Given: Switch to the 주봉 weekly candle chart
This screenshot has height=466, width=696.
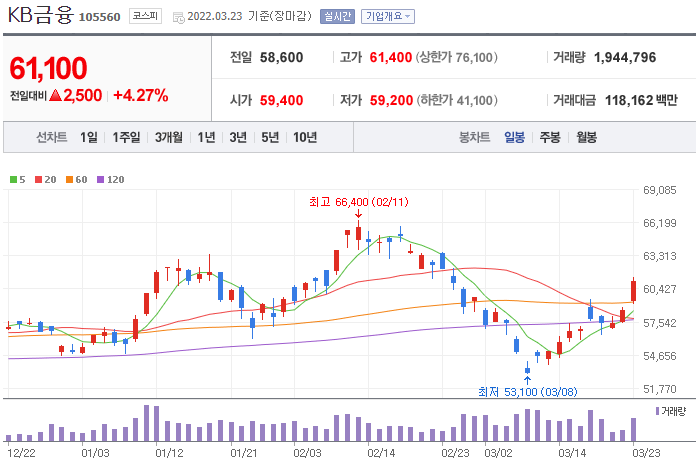Looking at the screenshot, I should click(550, 137).
